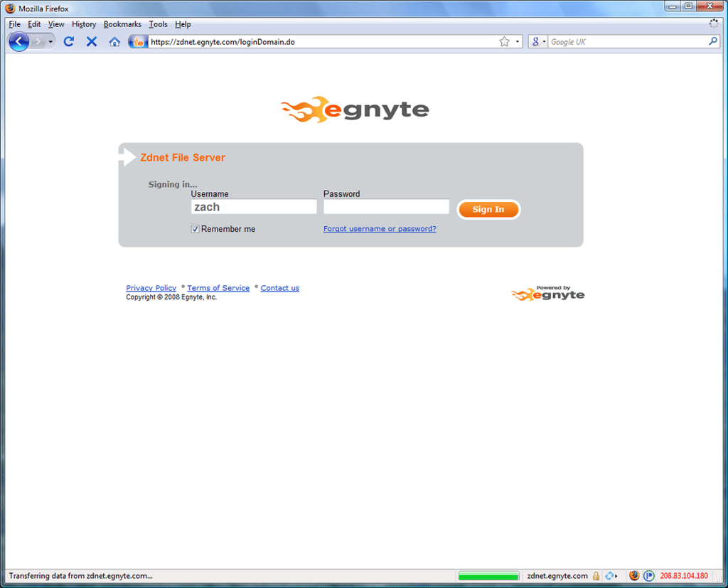Open the Edit menu
Viewport: 728px width, 588px height.
(x=34, y=24)
